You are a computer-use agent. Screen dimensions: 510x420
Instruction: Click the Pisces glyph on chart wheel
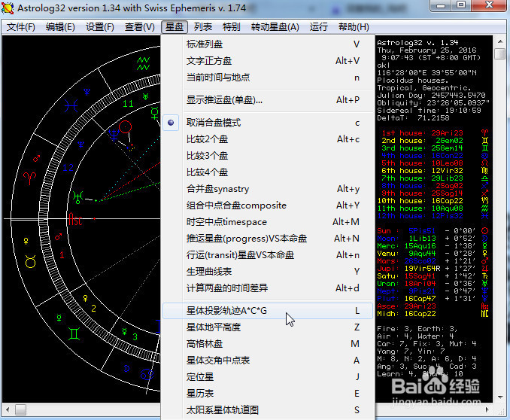click(71, 106)
